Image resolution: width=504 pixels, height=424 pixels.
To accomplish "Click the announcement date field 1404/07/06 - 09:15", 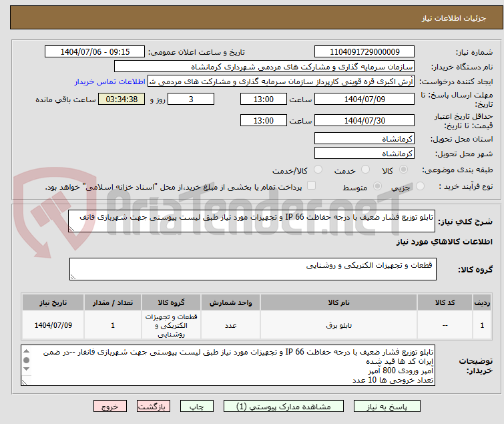I will [x=95, y=52].
